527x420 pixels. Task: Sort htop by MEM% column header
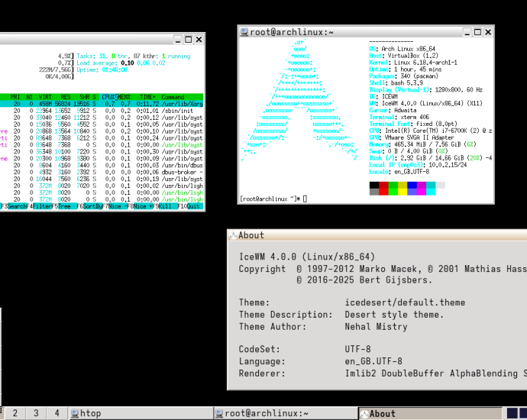[x=124, y=97]
